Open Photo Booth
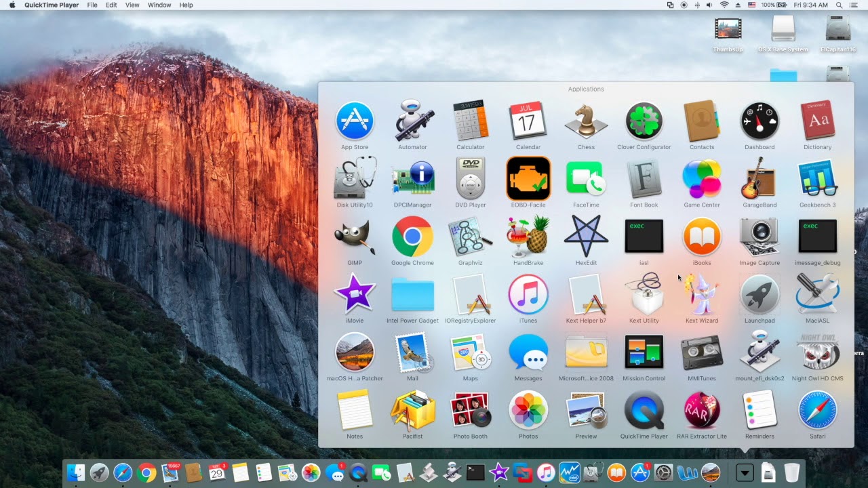 click(470, 410)
